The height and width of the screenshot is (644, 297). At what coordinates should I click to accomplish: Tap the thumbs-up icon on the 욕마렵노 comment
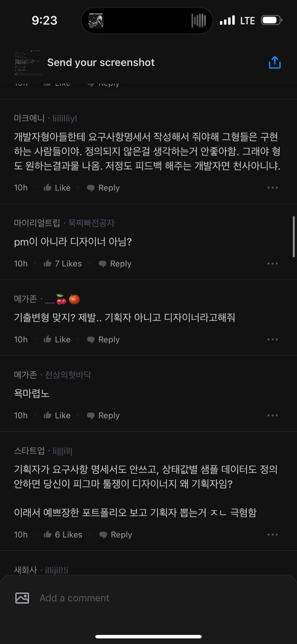(48, 415)
